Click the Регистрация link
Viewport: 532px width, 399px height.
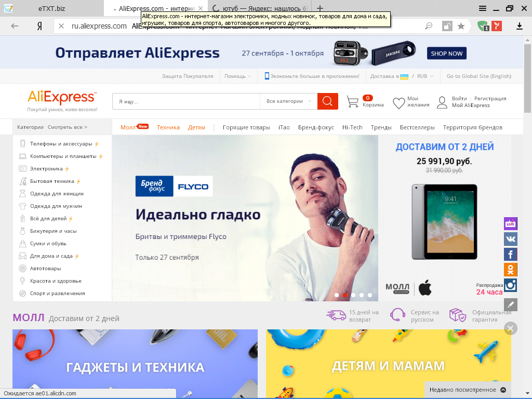(x=490, y=98)
